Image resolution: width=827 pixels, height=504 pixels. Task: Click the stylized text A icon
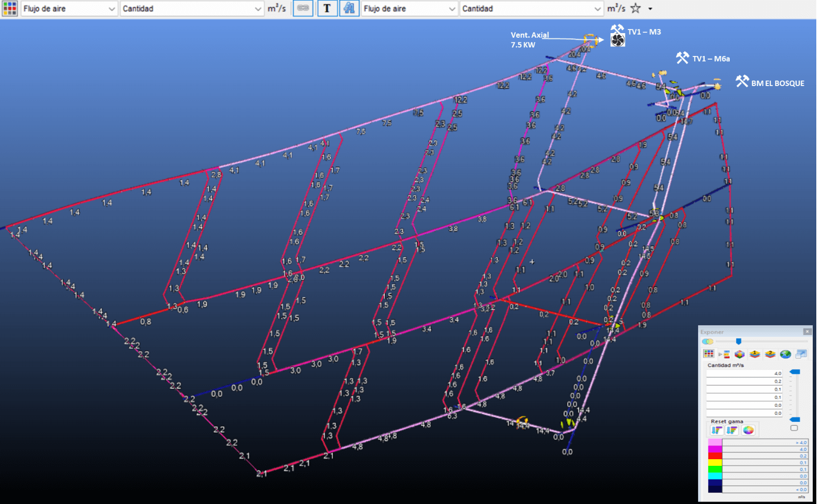point(349,9)
